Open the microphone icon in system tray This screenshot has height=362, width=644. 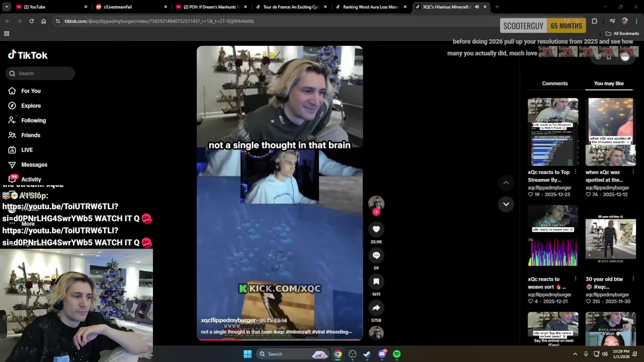586,354
